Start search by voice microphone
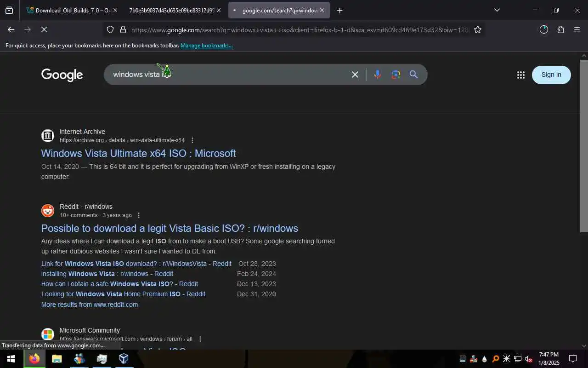The height and width of the screenshot is (368, 588). click(377, 75)
